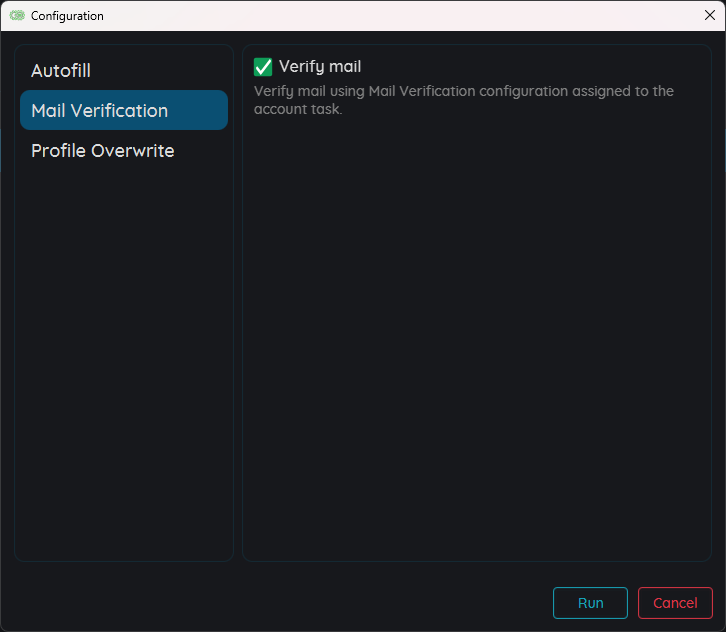726x632 pixels.
Task: Click empty area below Profile Overwrite
Action: 123,350
